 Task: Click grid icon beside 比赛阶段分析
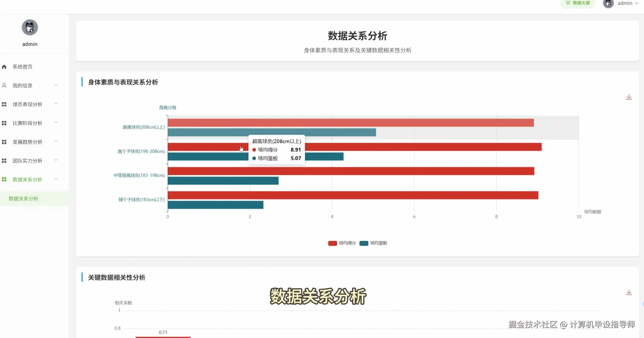click(x=4, y=123)
